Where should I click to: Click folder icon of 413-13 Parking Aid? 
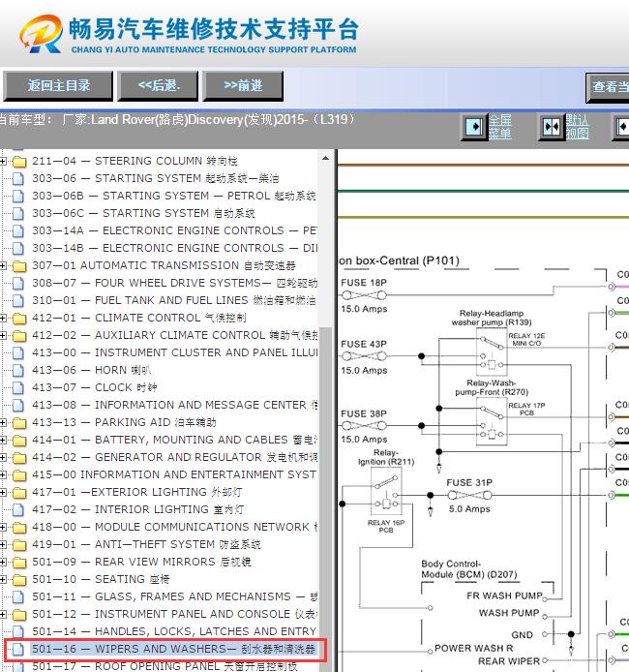pos(18,423)
